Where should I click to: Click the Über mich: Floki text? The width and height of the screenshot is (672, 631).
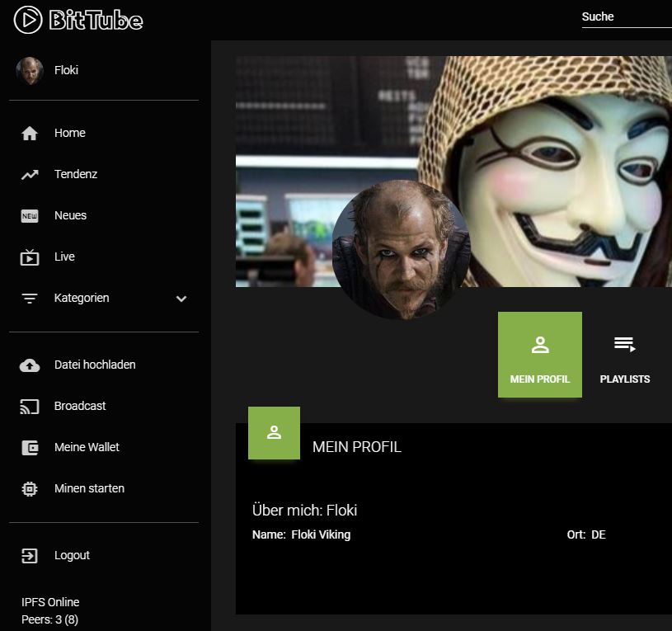pyautogui.click(x=305, y=511)
